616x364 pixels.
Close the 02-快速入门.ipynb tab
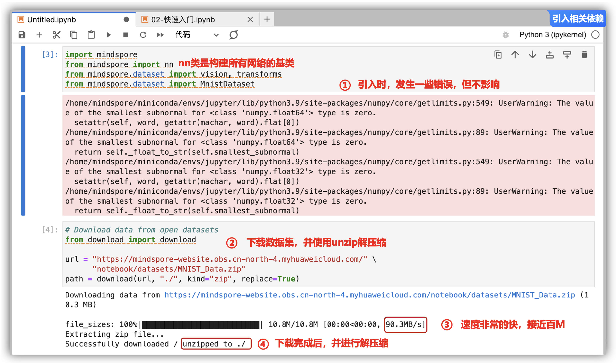pyautogui.click(x=250, y=19)
